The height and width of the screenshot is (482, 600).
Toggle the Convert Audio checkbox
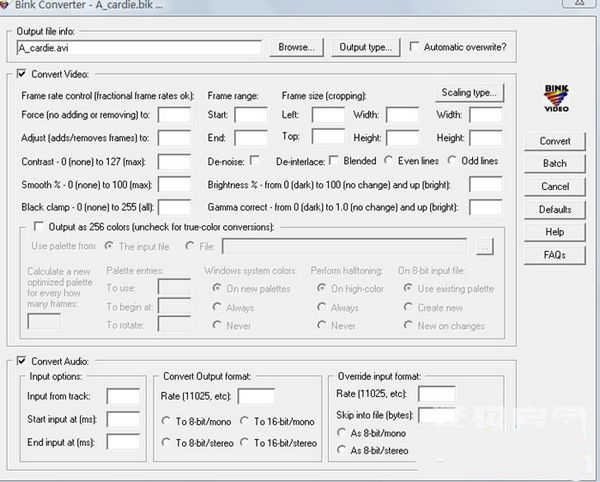pyautogui.click(x=23, y=360)
